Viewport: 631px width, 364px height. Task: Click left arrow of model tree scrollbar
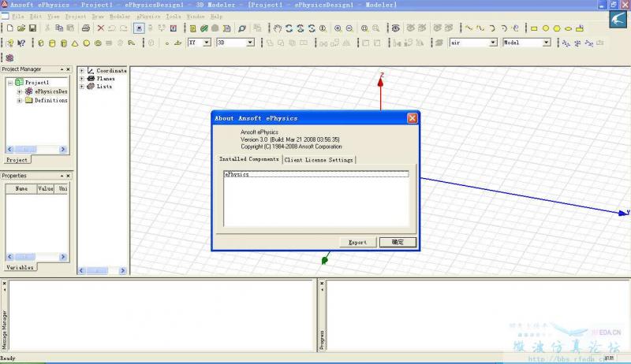coord(82,271)
